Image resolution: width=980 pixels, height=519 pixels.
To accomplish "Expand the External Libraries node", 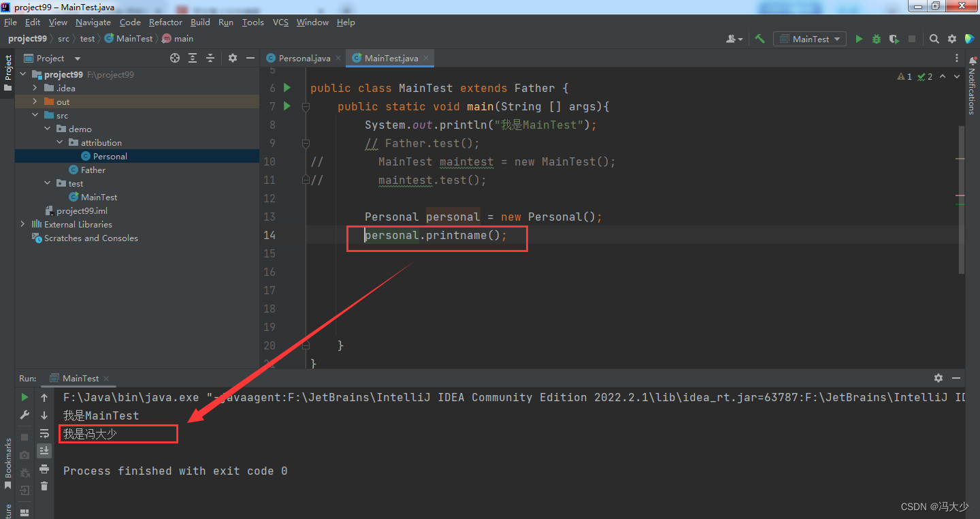I will [x=22, y=224].
